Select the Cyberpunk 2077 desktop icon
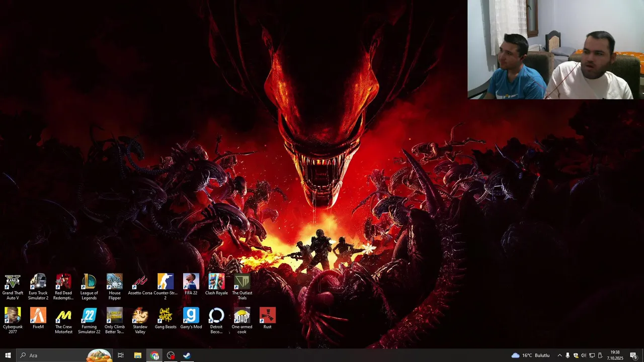The width and height of the screenshot is (644, 362). [x=13, y=321]
